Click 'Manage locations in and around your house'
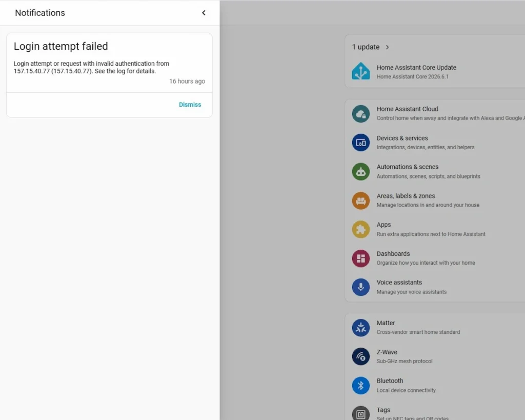This screenshot has width=525, height=420. coord(428,205)
